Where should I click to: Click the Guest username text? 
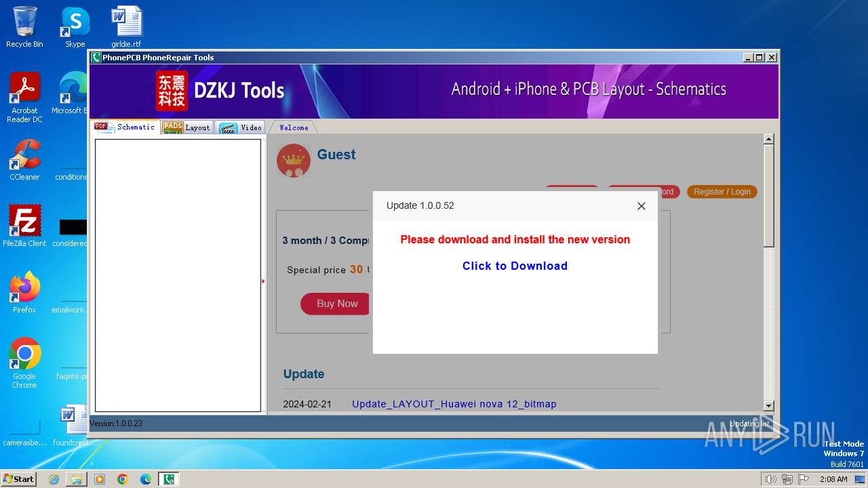(x=336, y=155)
